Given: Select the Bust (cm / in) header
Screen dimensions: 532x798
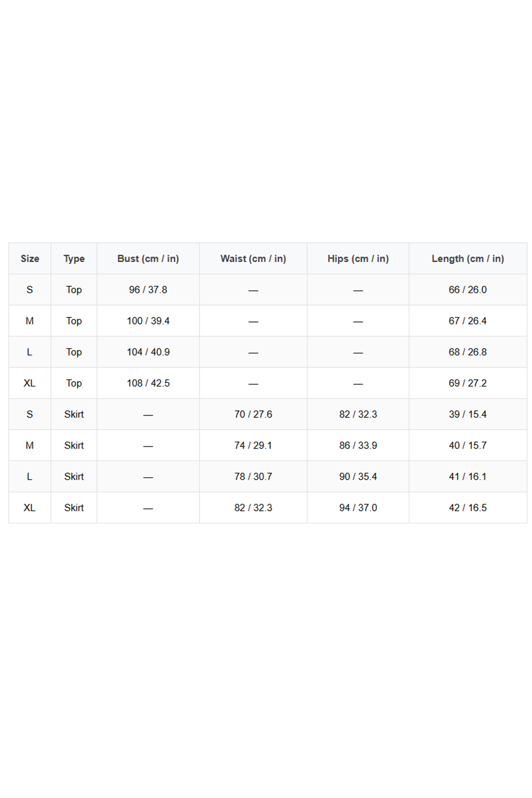Looking at the screenshot, I should [x=148, y=259].
